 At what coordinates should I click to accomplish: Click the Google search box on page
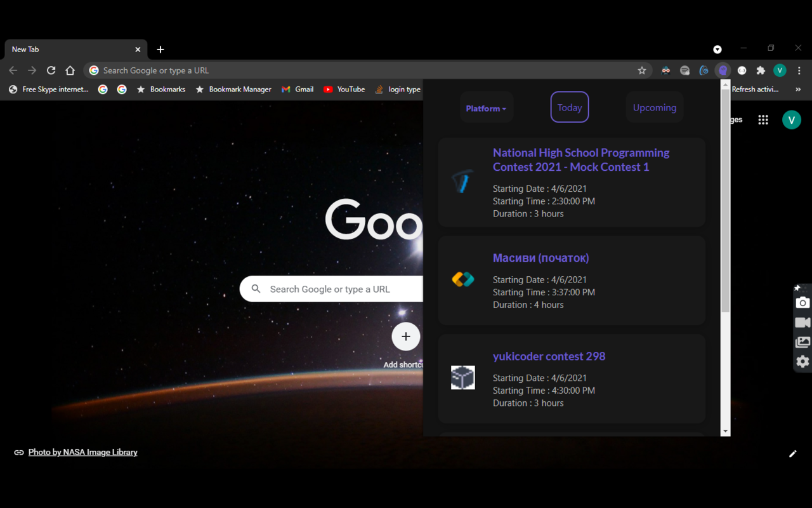click(331, 289)
